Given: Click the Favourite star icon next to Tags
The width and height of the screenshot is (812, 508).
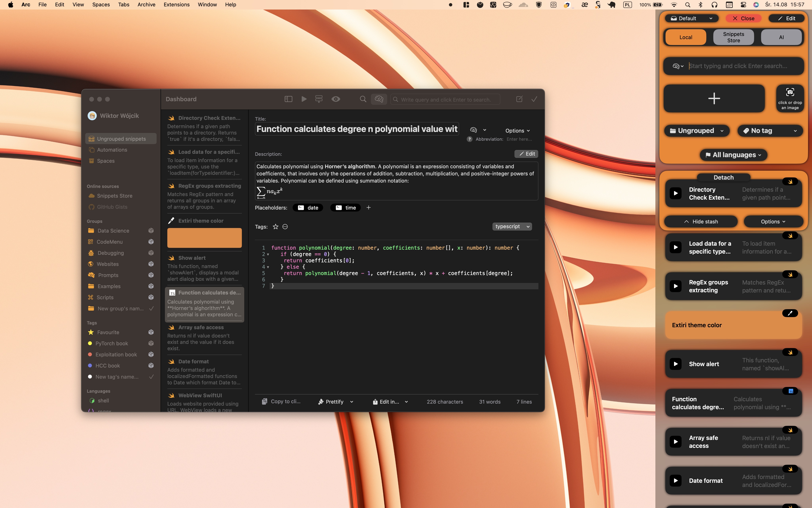Looking at the screenshot, I should (x=276, y=227).
